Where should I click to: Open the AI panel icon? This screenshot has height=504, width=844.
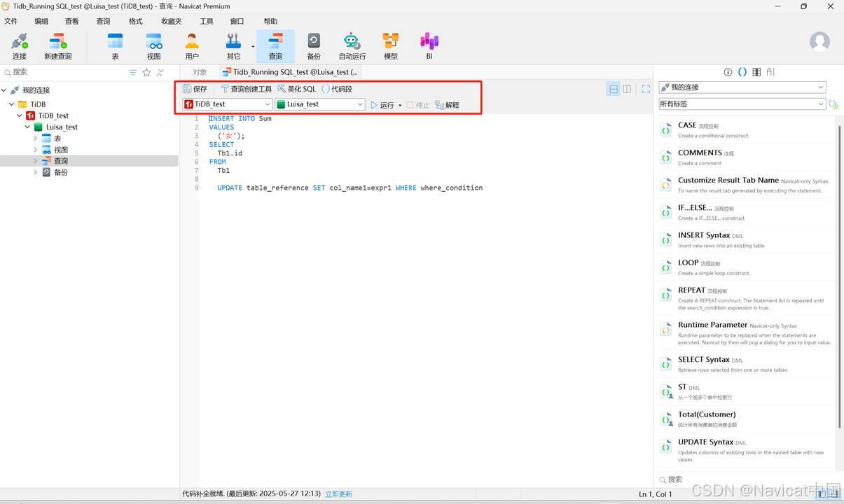pyautogui.click(x=770, y=72)
